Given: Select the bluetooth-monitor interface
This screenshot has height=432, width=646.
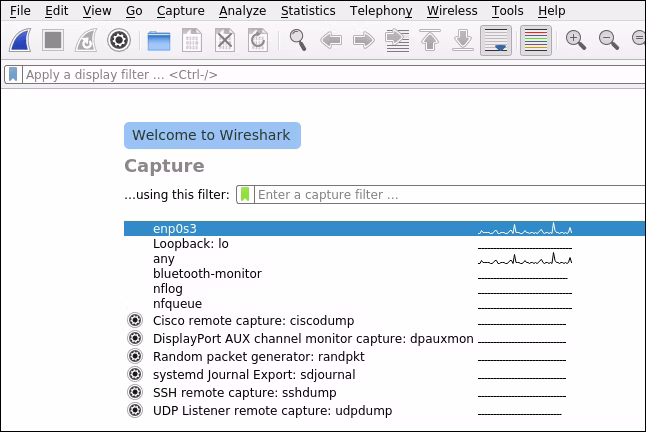Looking at the screenshot, I should point(385,273).
